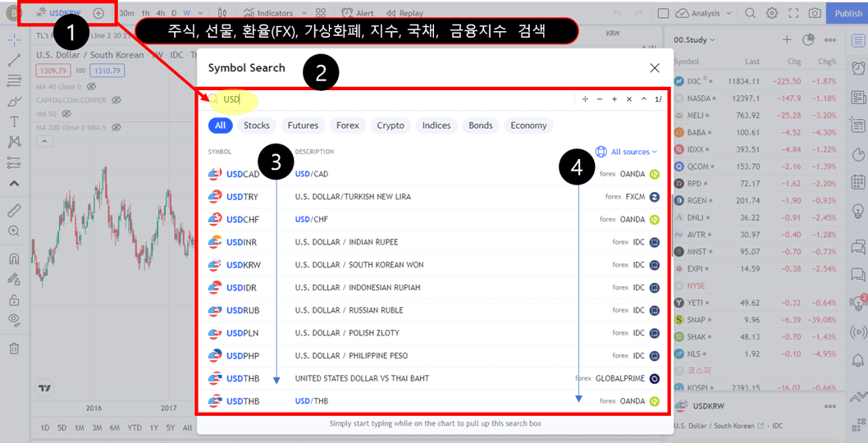Select the Fibonacci drawing tools

coord(15,81)
